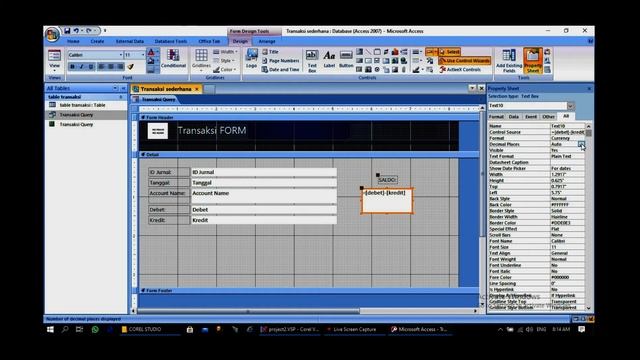The image size is (640, 360).
Task: Open the gridlines Style dropdown
Action: pos(224,60)
